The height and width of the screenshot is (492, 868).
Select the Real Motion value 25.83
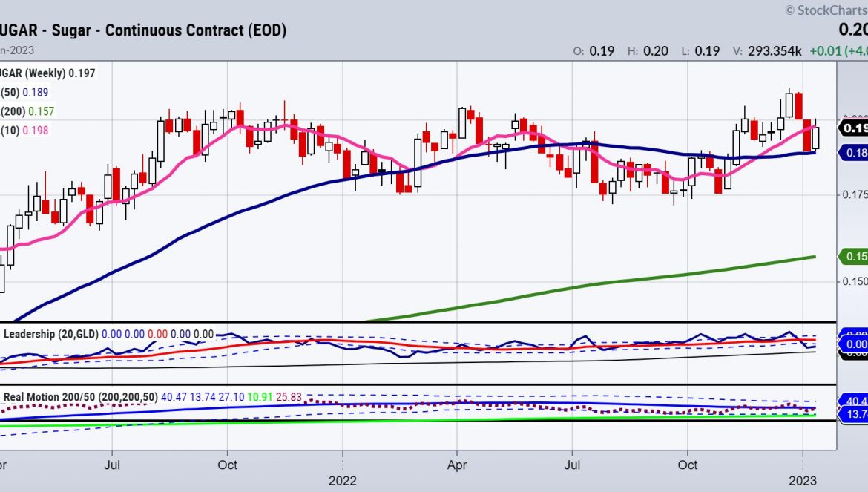coord(289,397)
